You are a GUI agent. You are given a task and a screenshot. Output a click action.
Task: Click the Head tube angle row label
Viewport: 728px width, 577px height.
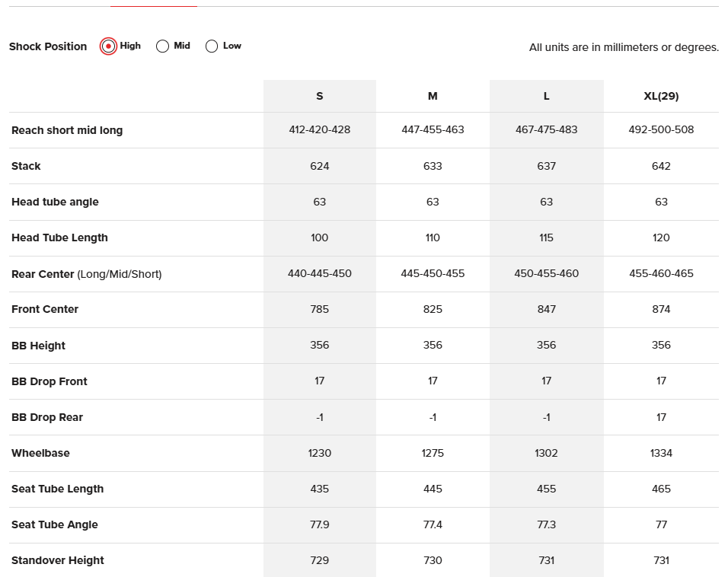(55, 202)
